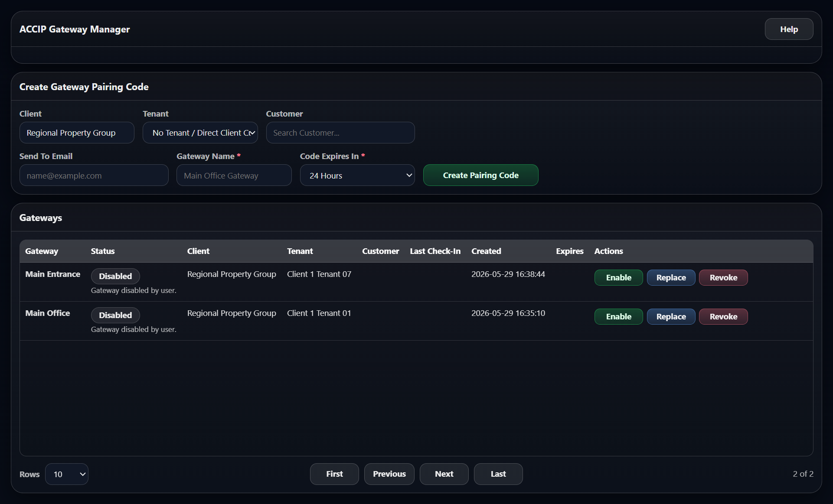Click the '2 of 2' page indicator
The height and width of the screenshot is (504, 833).
tap(803, 474)
